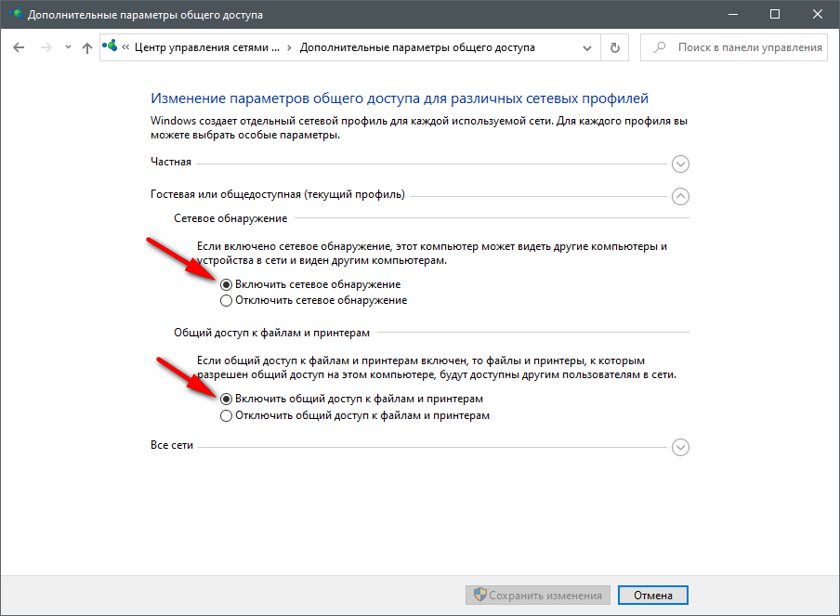The image size is (840, 616).
Task: Click the network icon in address bar
Action: click(x=112, y=47)
